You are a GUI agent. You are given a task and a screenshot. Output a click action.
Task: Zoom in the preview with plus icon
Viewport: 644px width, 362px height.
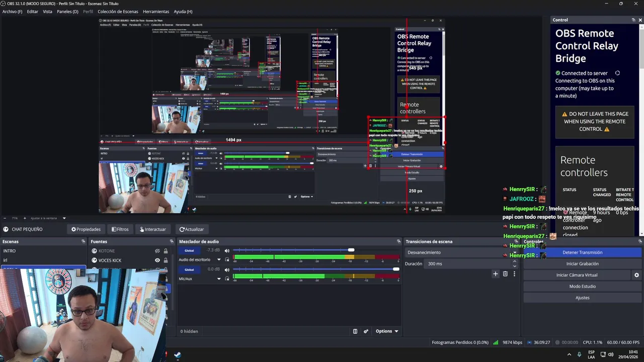[25, 218]
